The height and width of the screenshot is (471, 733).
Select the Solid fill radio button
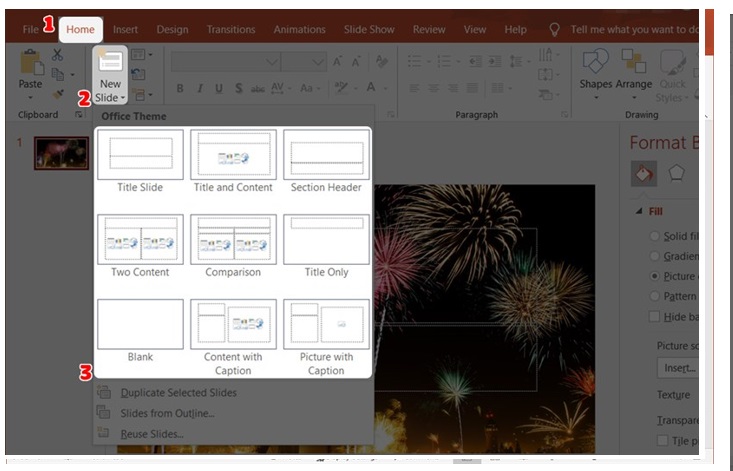click(x=655, y=235)
